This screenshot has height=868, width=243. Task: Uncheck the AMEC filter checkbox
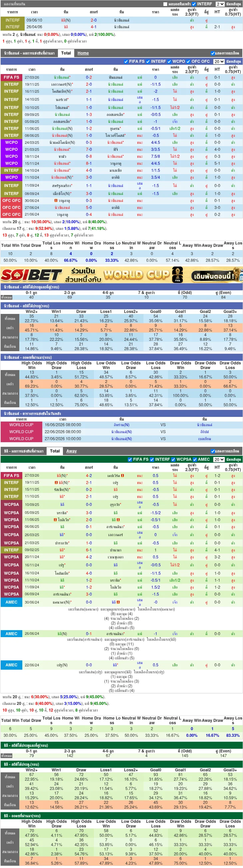[x=195, y=459]
